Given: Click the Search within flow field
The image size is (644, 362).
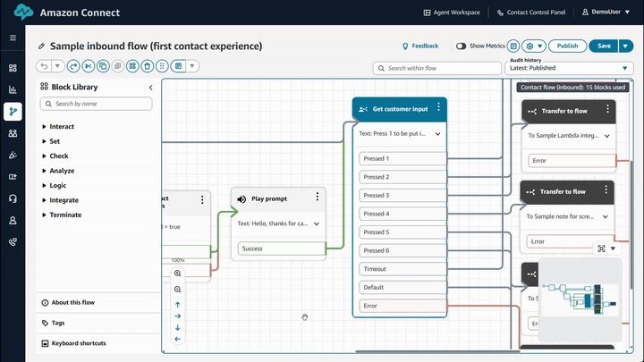Looking at the screenshot, I should pyautogui.click(x=437, y=68).
